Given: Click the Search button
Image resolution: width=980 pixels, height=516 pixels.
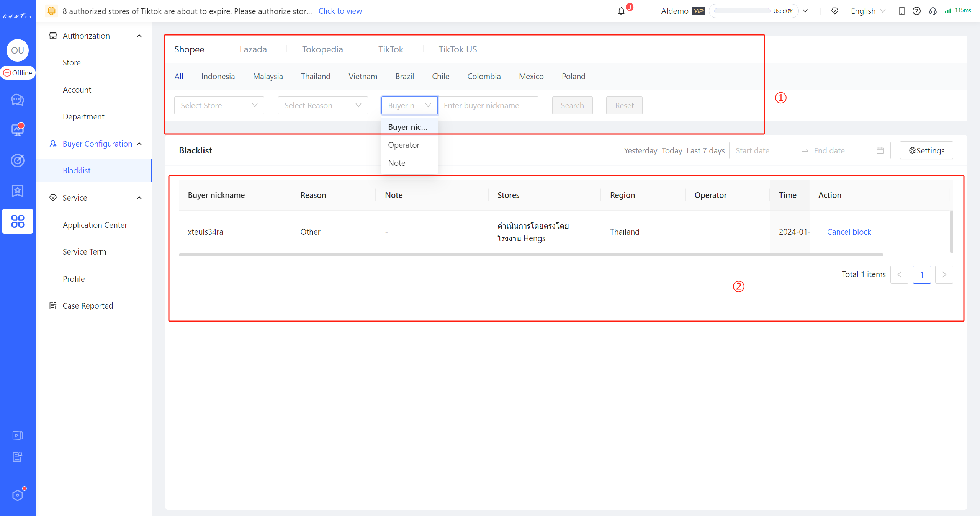Looking at the screenshot, I should [573, 105].
